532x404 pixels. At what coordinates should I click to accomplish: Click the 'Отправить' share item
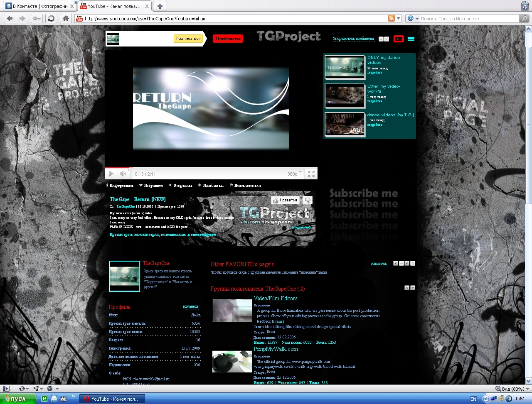pyautogui.click(x=180, y=186)
